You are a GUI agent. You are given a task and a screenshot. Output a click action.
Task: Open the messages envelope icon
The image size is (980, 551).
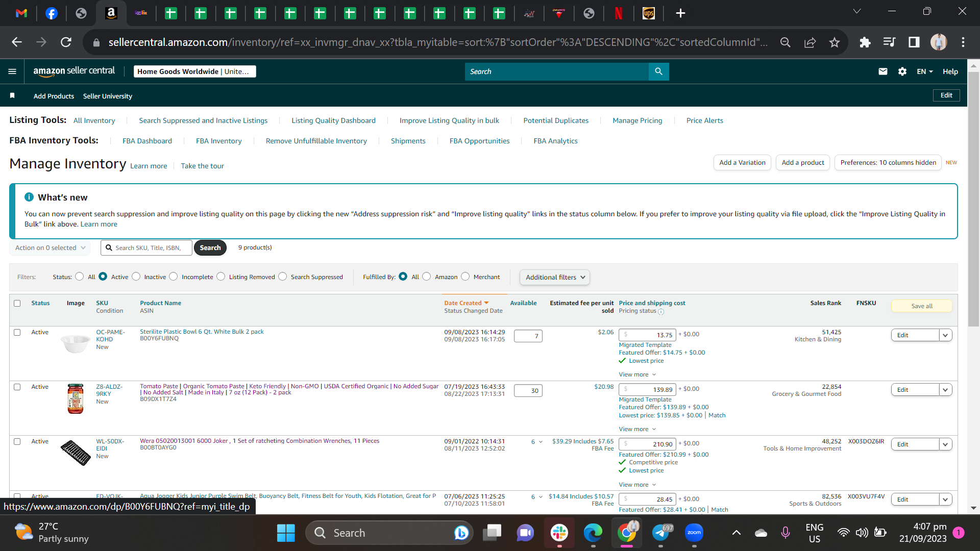pyautogui.click(x=883, y=71)
